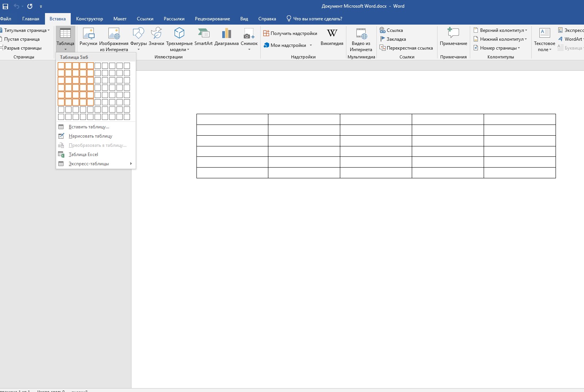Click Перекрестная ссылка button
The image size is (584, 392).
(406, 48)
